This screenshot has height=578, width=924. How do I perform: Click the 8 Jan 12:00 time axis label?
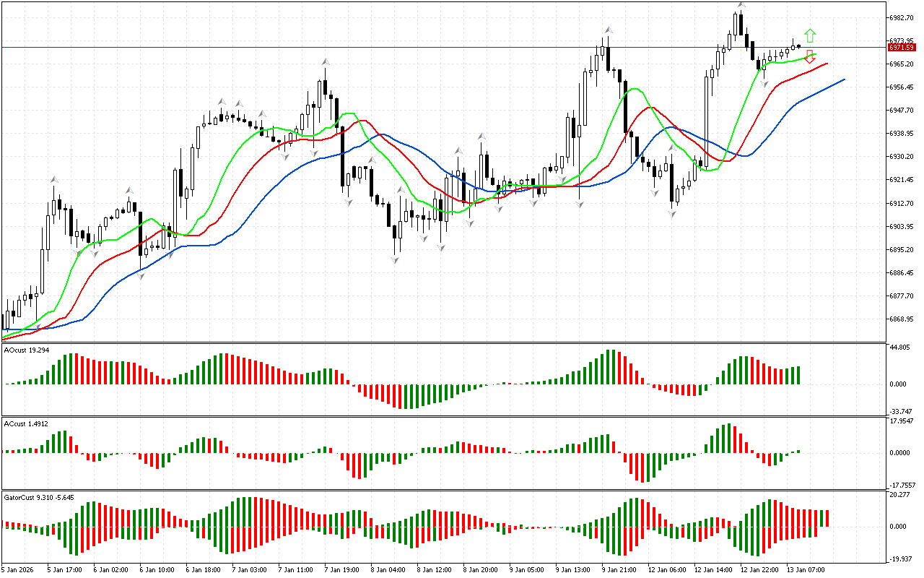tap(432, 570)
